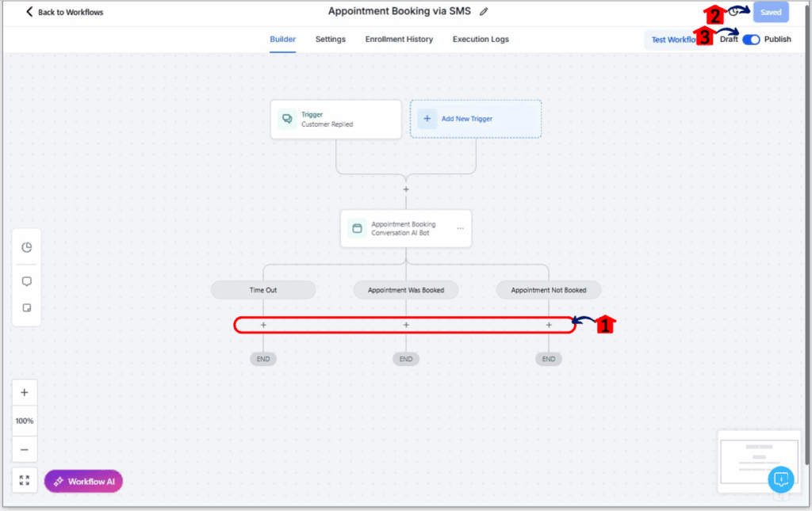The image size is (812, 511).
Task: Edit workflow name with pencil icon
Action: tap(484, 12)
